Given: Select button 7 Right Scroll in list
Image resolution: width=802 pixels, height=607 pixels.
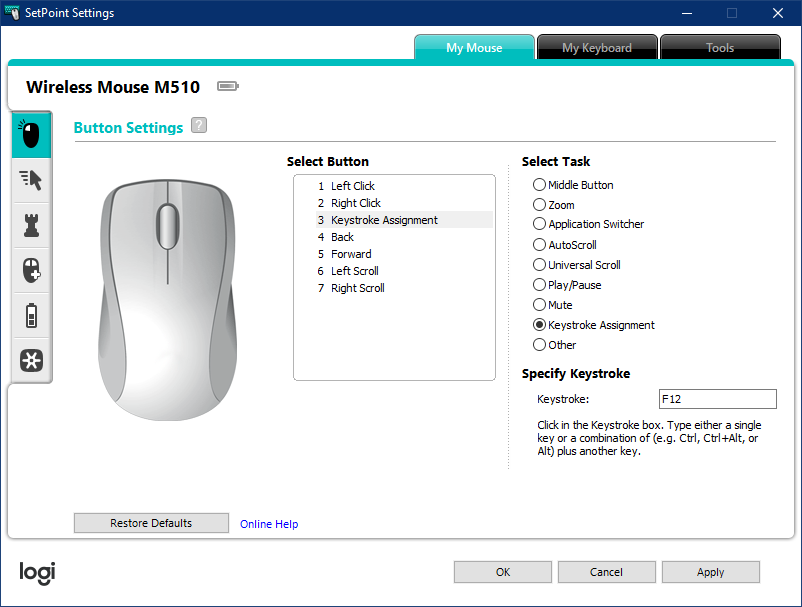Looking at the screenshot, I should tap(404, 288).
